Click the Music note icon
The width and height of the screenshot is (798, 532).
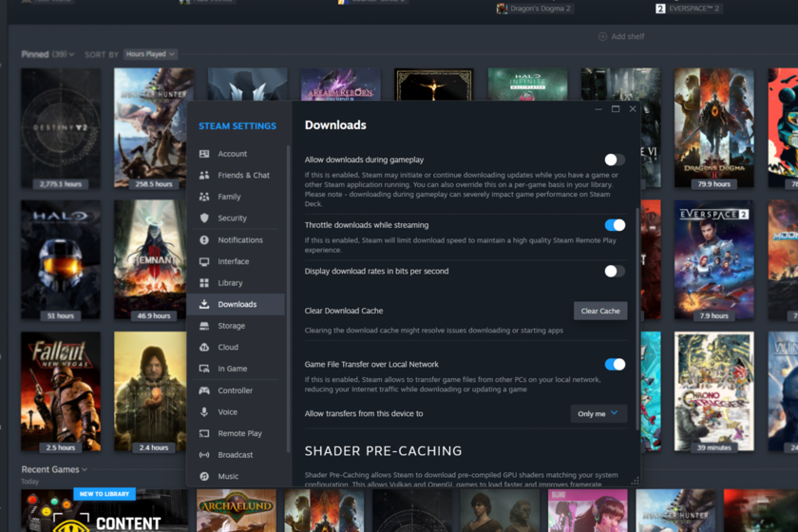204,476
